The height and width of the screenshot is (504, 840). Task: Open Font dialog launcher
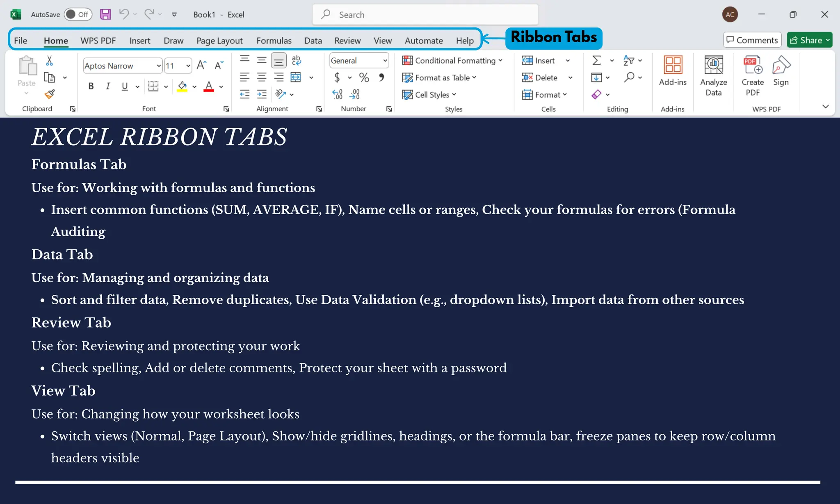226,109
